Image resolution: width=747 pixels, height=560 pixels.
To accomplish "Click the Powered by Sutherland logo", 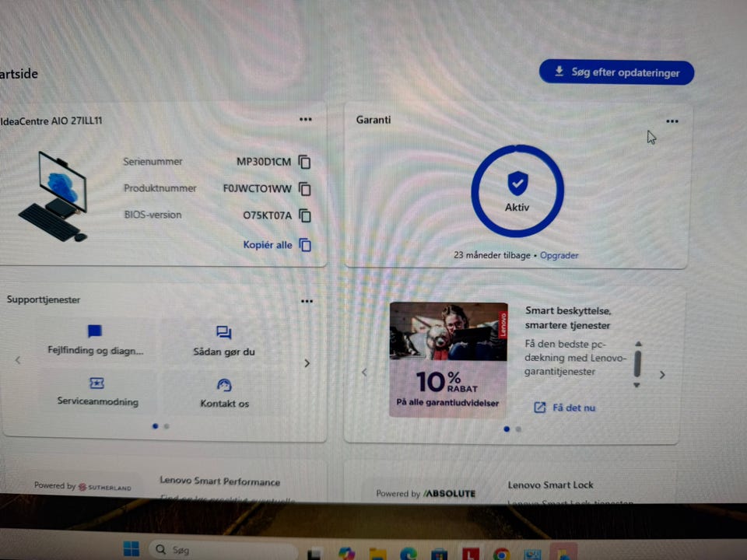I will (x=83, y=486).
